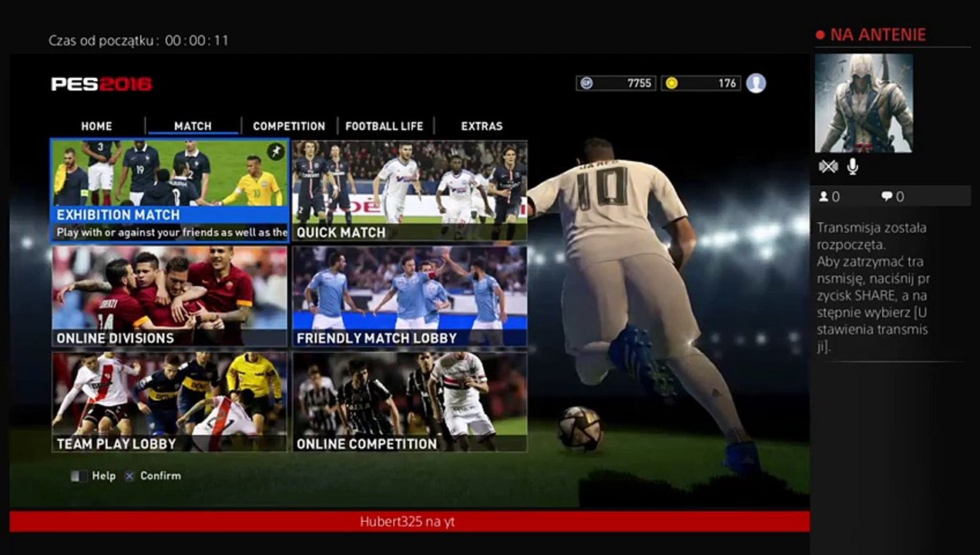Toggle the microphone icon in broadcast panel

pos(853,166)
